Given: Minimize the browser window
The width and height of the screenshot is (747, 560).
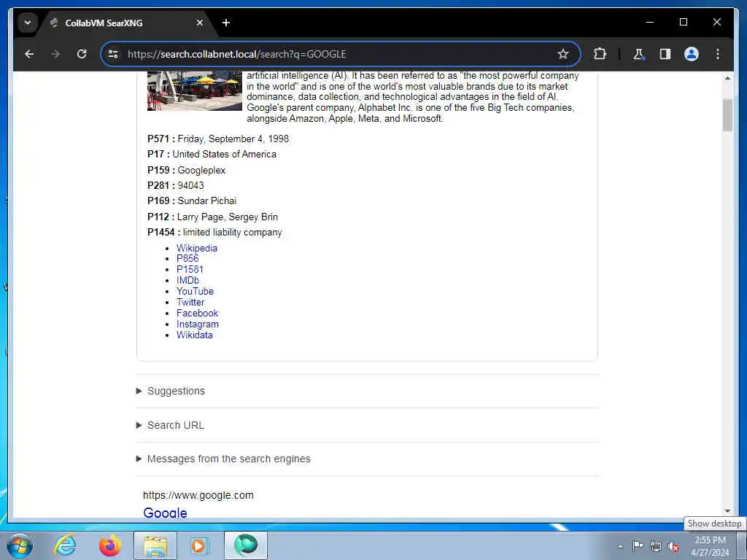Looking at the screenshot, I should point(650,22).
